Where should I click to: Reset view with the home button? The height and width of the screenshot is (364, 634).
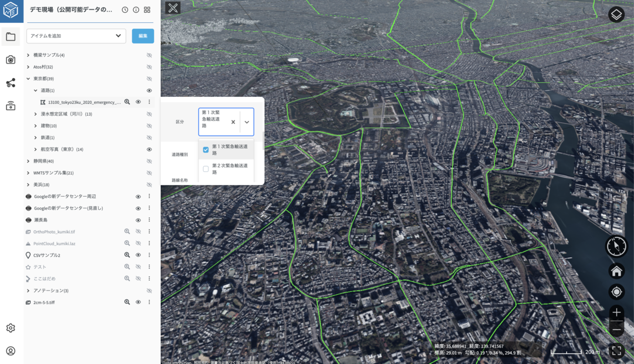pos(616,271)
